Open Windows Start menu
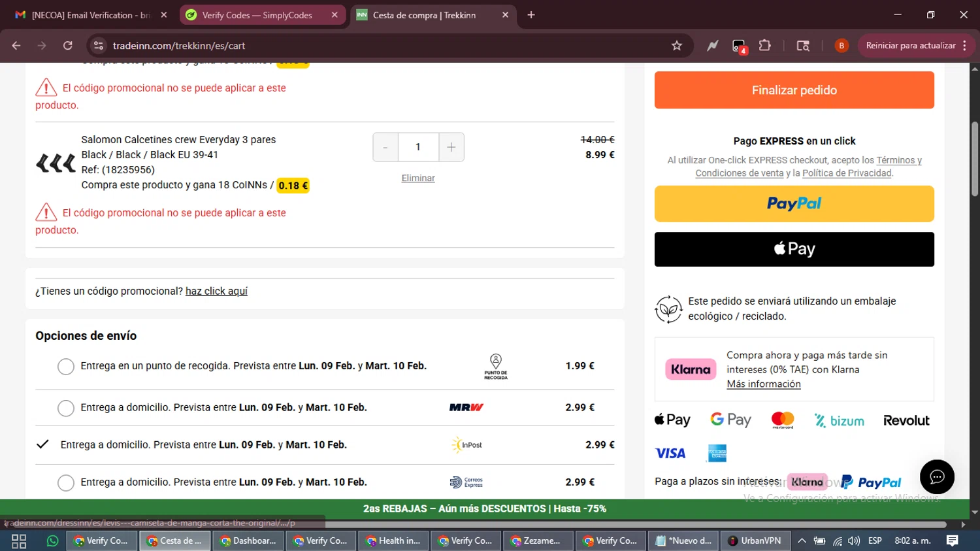The image size is (980, 551). point(19,541)
